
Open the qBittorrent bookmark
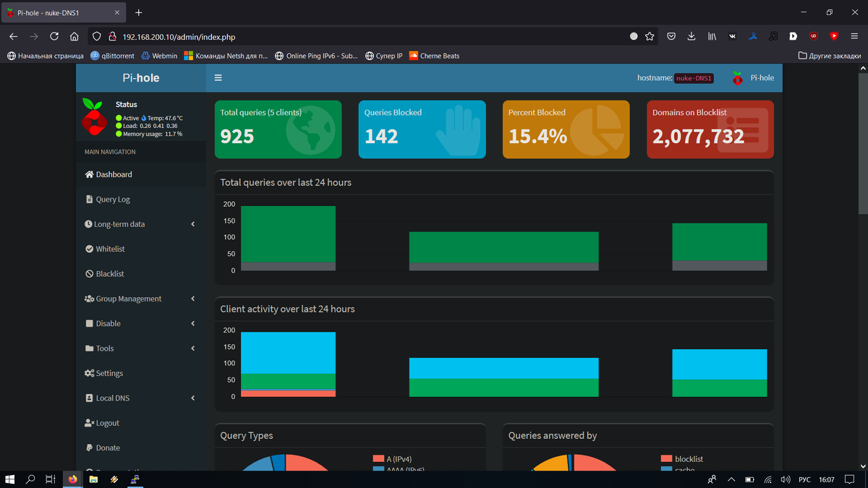pos(112,56)
